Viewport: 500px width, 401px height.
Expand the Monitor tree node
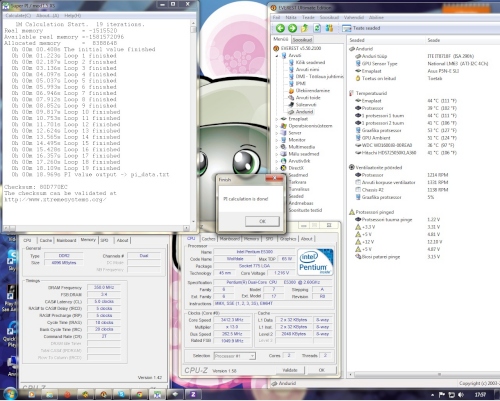point(277,140)
